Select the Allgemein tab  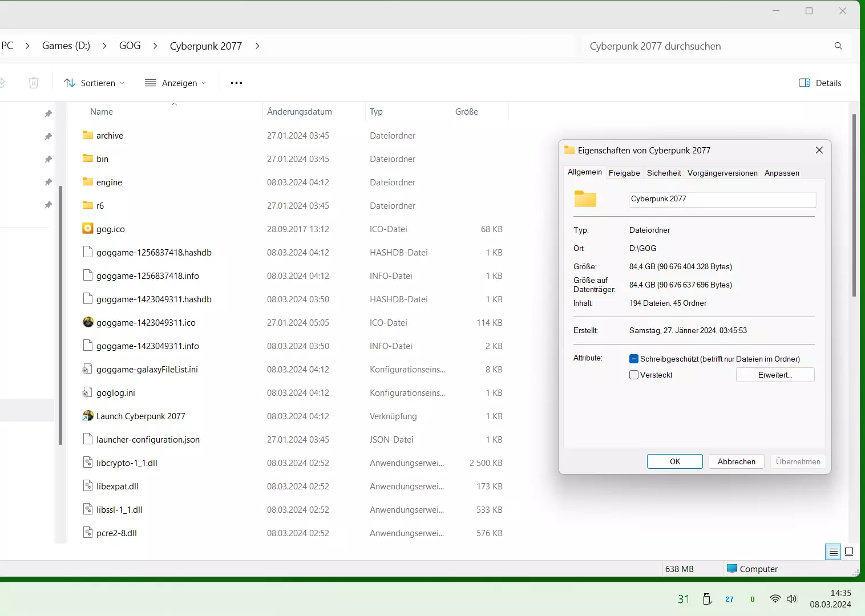tap(585, 172)
